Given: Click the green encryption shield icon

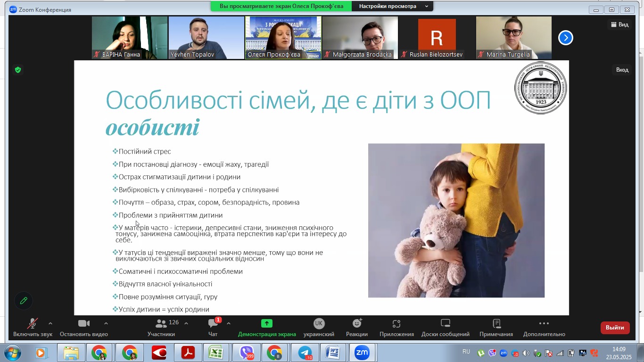Looking at the screenshot, I should [x=18, y=70].
